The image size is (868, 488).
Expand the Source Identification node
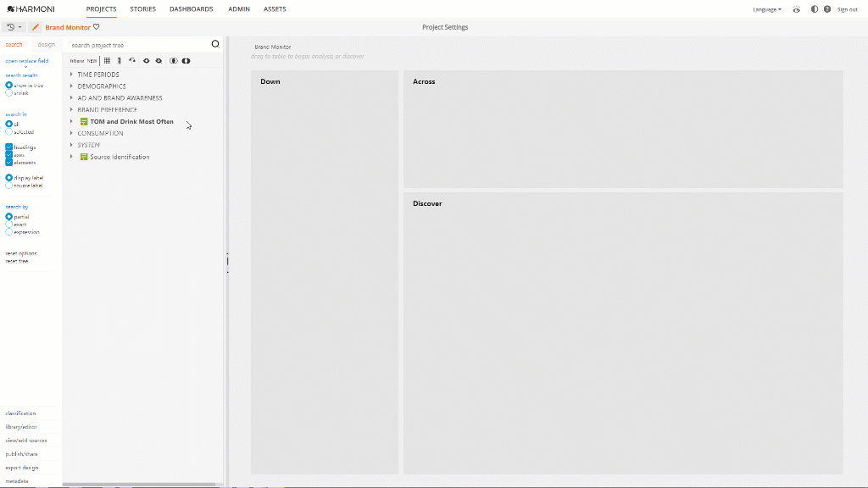pos(71,157)
